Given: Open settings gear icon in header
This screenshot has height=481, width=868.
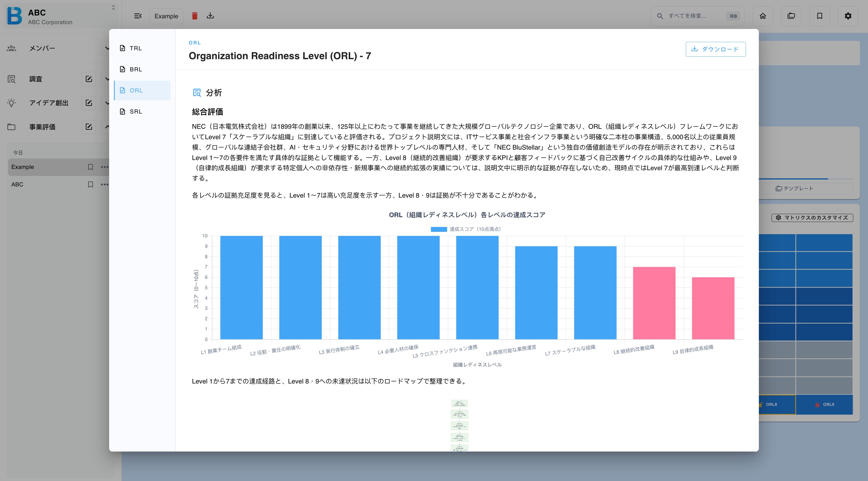Looking at the screenshot, I should coord(848,16).
